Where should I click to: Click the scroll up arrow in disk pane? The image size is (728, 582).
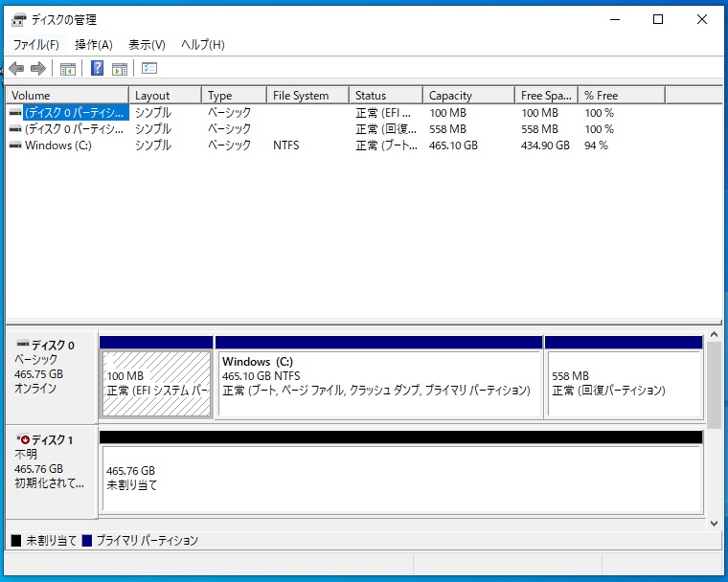click(x=714, y=334)
